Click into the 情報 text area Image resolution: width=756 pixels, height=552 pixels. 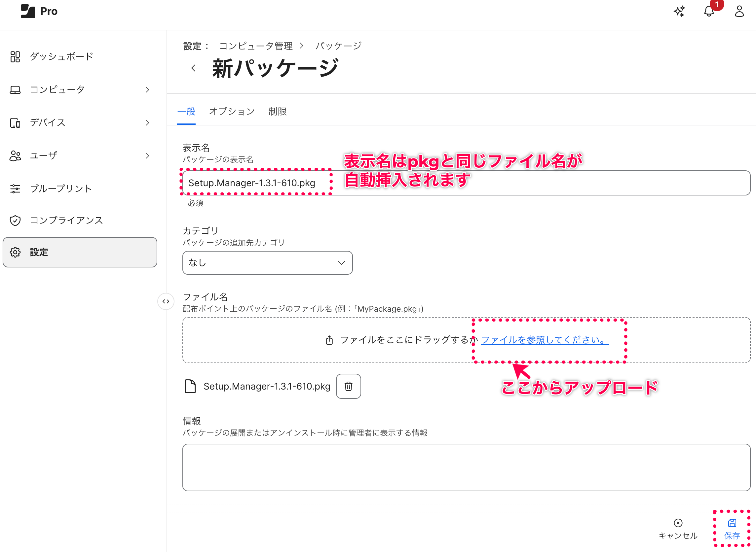pyautogui.click(x=466, y=467)
